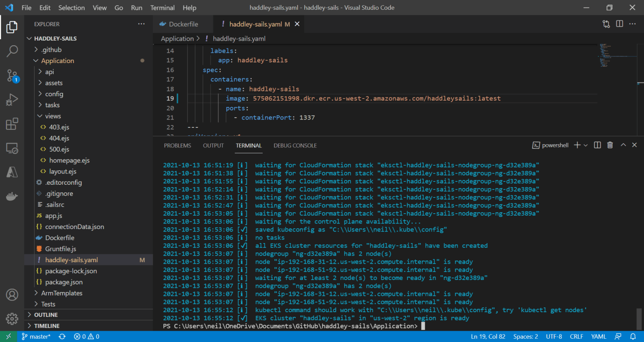This screenshot has height=342, width=644.
Task: Split the terminal panel
Action: tap(597, 145)
